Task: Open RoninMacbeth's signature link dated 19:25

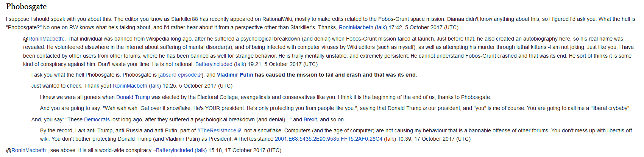Action: (x=130, y=86)
